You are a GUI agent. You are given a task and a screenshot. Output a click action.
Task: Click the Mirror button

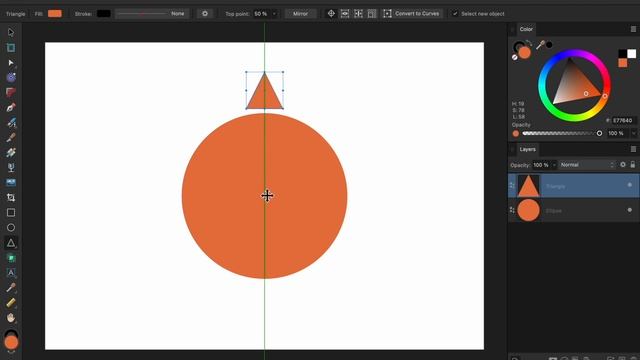tap(300, 13)
